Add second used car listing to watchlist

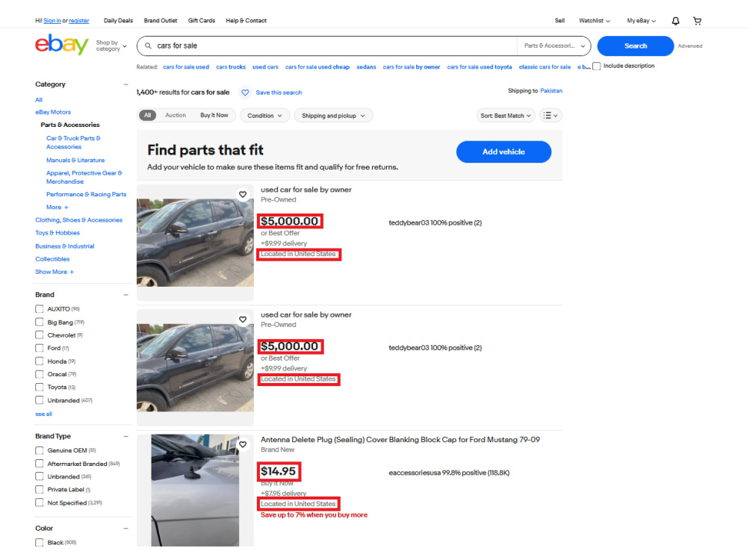[243, 320]
